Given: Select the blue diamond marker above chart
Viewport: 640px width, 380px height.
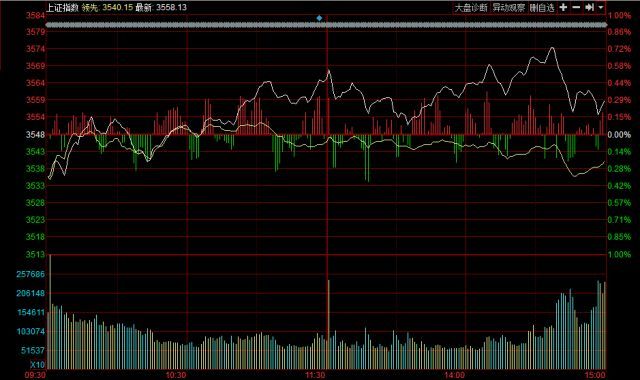Looking at the screenshot, I should pyautogui.click(x=319, y=18).
